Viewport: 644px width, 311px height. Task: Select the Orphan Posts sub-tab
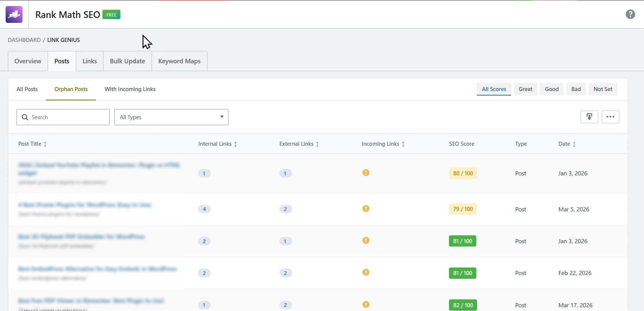(71, 89)
